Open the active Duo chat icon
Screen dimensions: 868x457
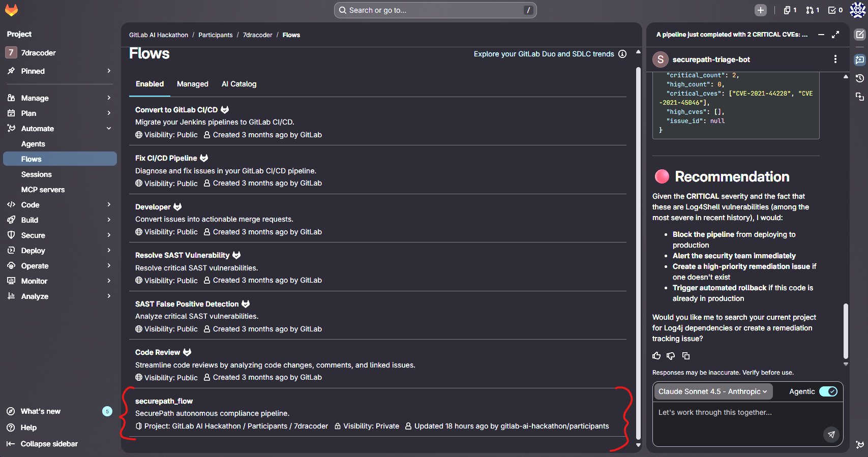coord(859,60)
